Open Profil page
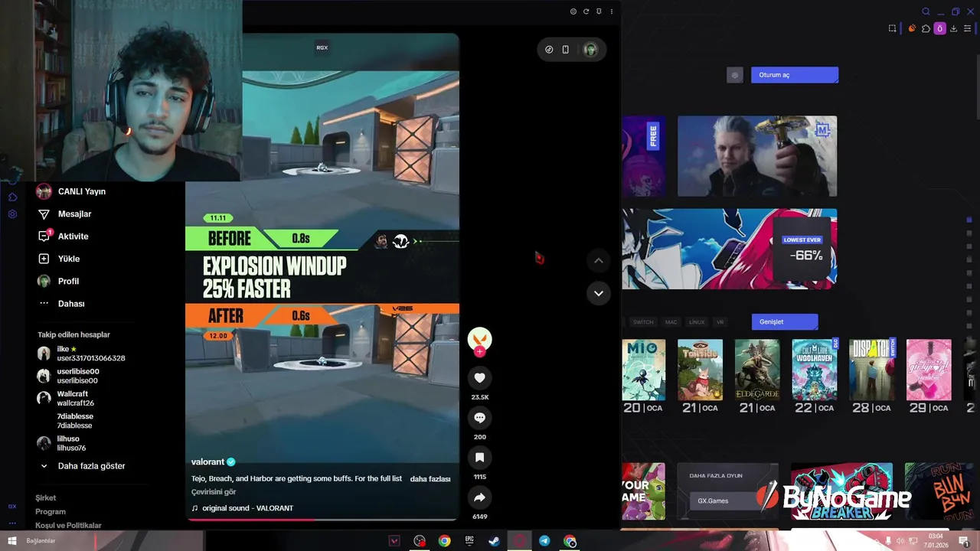Screen dimensions: 980x551 [58, 281]
